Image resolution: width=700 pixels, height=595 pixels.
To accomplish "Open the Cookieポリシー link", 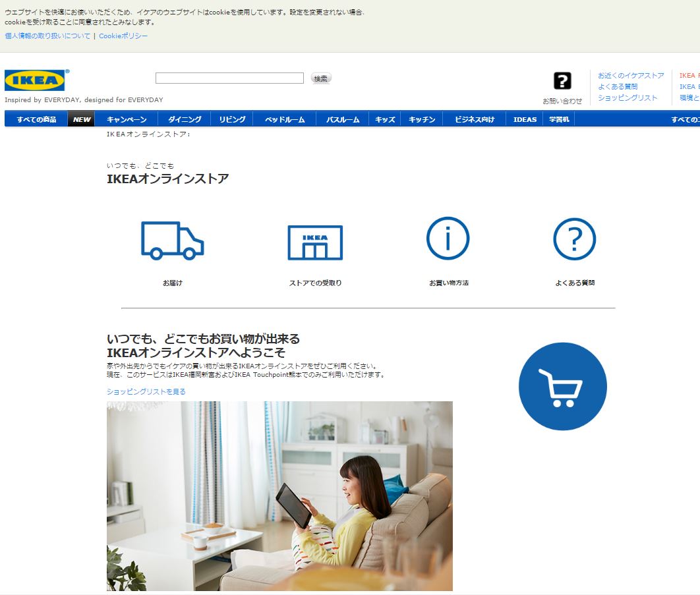I will [123, 36].
